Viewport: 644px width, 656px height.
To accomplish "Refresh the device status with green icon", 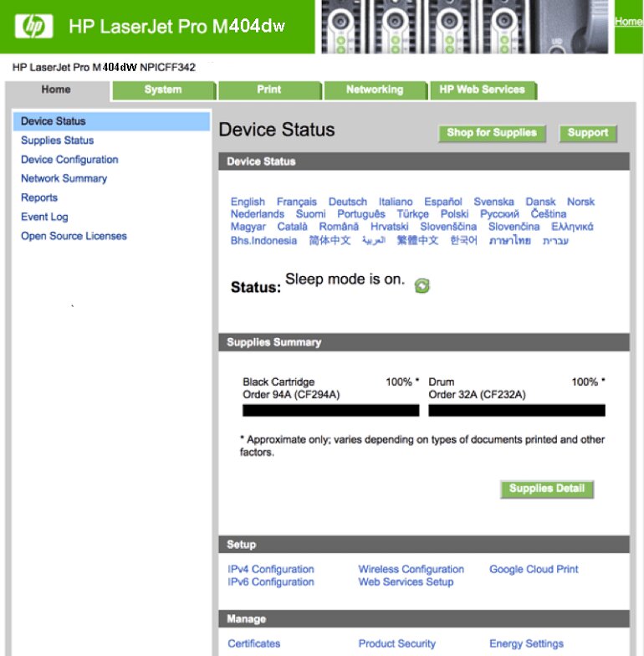I will [422, 286].
